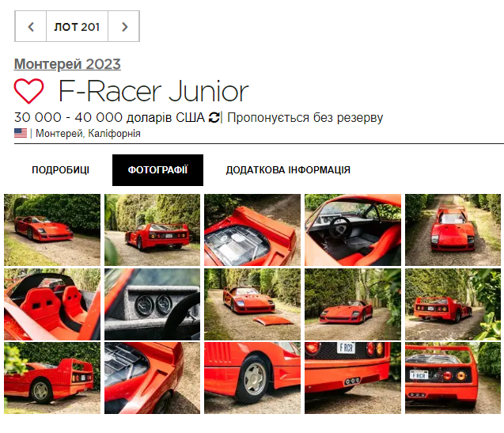The height and width of the screenshot is (433, 504).
Task: Go to previous lot with left arrow
Action: (31, 26)
